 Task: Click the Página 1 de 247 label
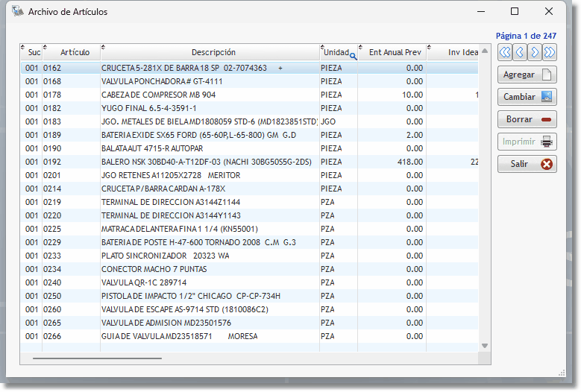tap(526, 36)
